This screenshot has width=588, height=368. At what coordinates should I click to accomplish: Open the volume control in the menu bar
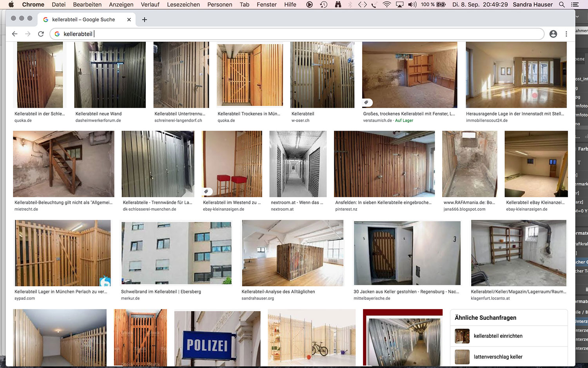coord(412,4)
